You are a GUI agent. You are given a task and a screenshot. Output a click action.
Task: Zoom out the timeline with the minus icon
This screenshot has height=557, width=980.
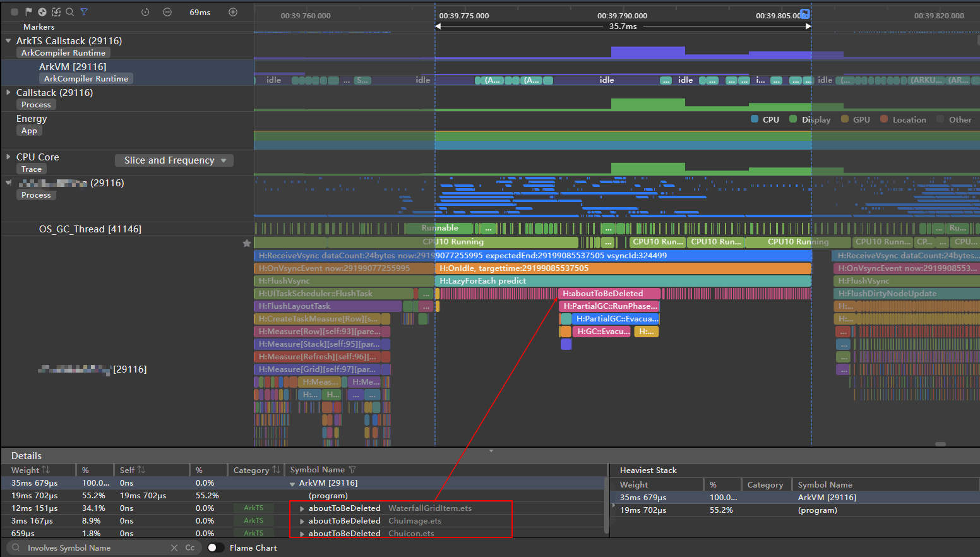pos(167,12)
